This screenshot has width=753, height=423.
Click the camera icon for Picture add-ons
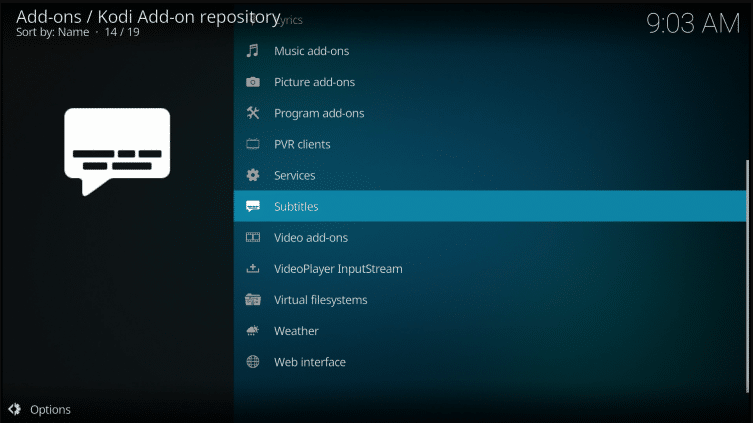[253, 82]
